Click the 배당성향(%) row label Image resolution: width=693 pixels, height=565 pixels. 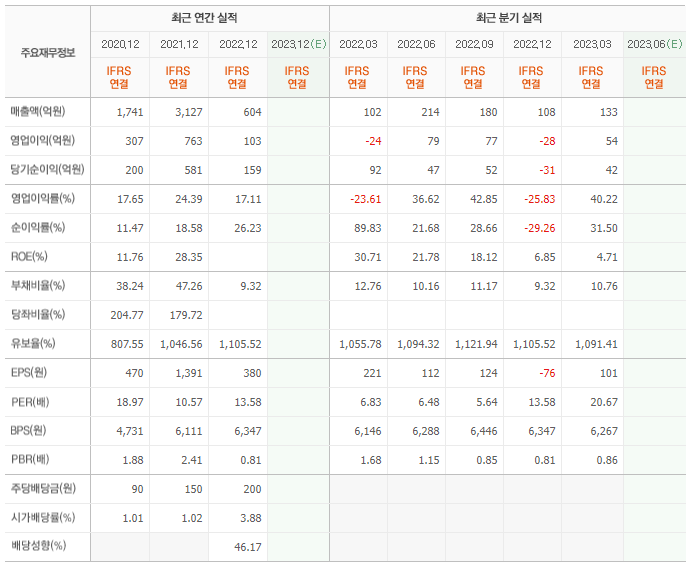pyautogui.click(x=38, y=546)
